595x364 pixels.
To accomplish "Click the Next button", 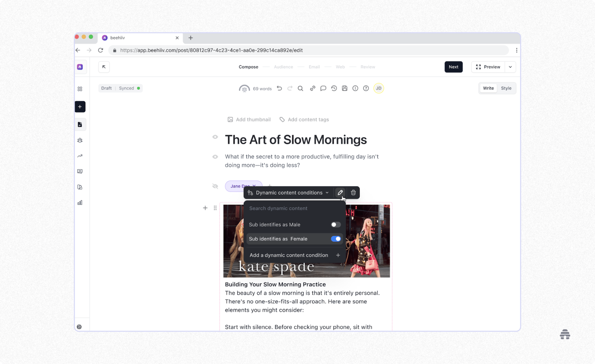I will pos(454,67).
